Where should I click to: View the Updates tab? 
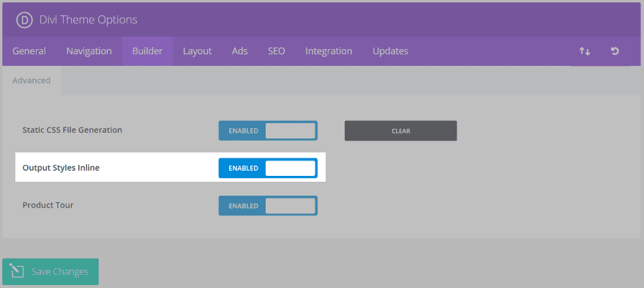[x=390, y=51]
